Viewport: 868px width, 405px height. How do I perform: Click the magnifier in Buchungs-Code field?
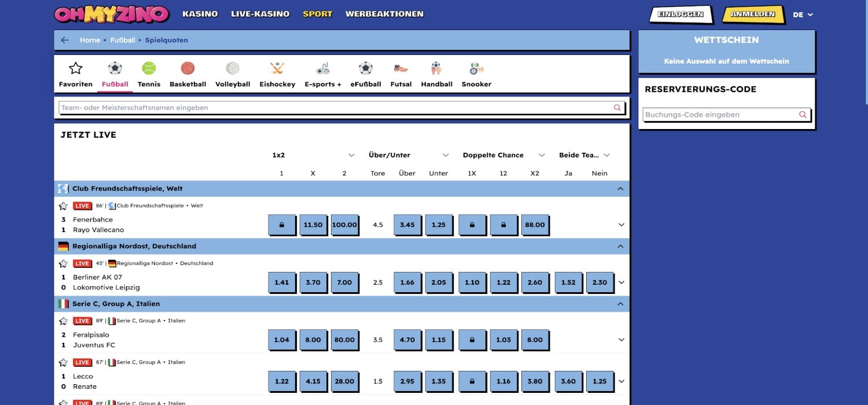tap(803, 115)
